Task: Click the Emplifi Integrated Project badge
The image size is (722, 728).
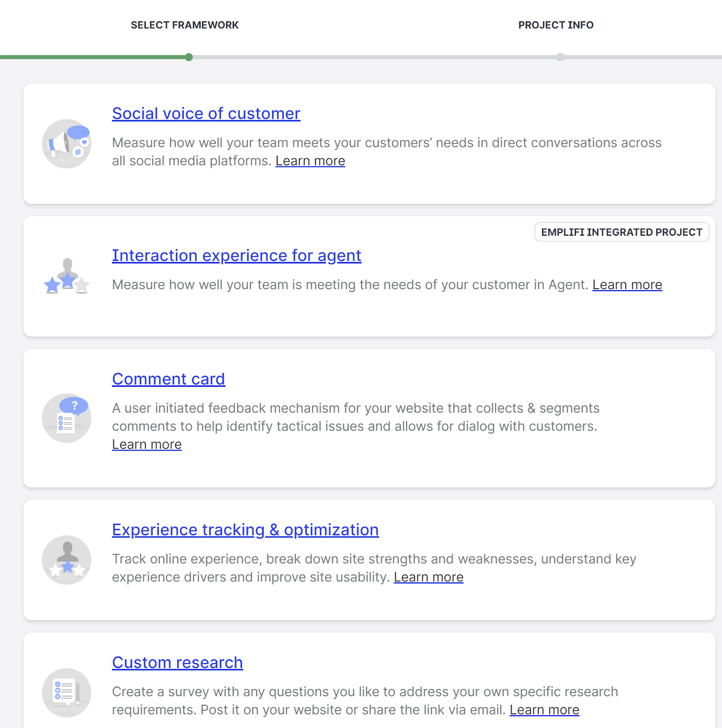Action: tap(622, 232)
